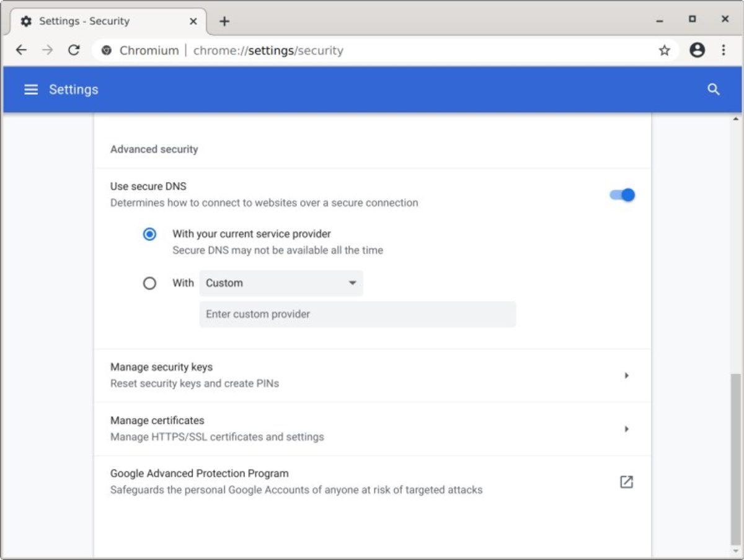This screenshot has width=744, height=560.
Task: Disable the Use secure DNS toggle
Action: click(x=622, y=195)
